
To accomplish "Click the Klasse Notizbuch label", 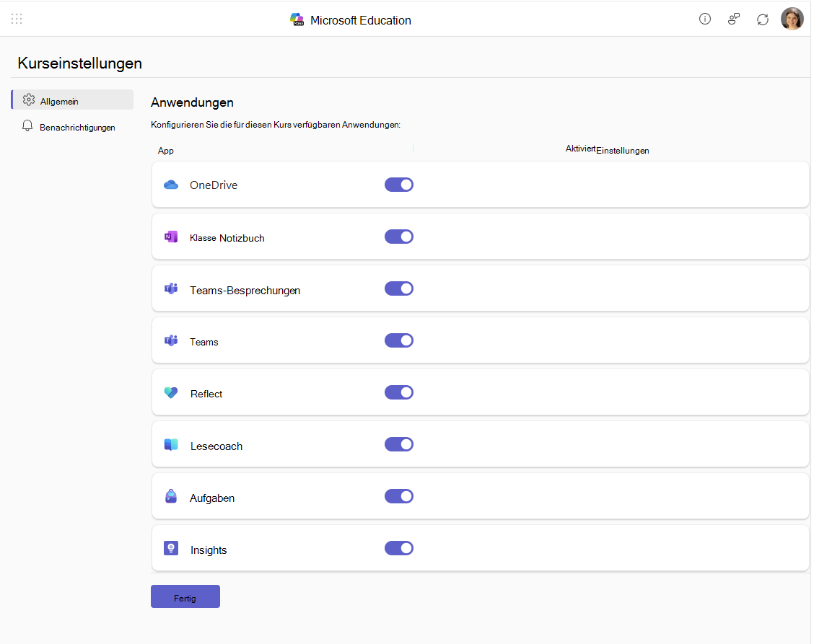I will coord(227,238).
